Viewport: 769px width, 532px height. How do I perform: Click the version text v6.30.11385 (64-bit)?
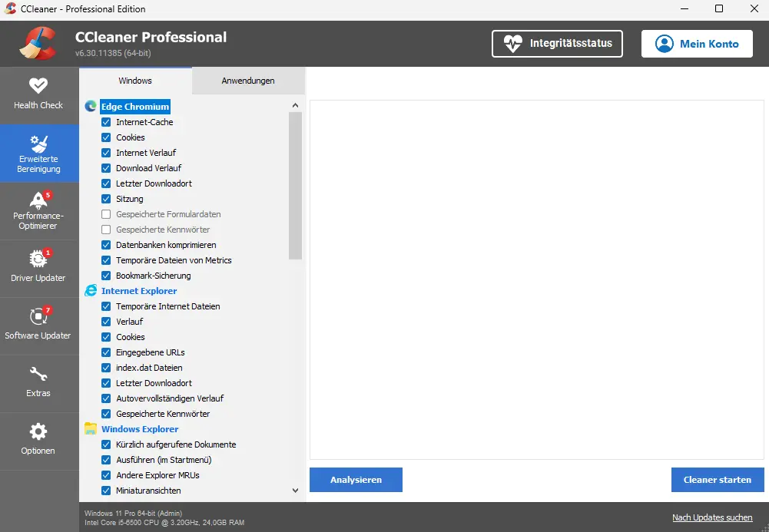(113, 53)
